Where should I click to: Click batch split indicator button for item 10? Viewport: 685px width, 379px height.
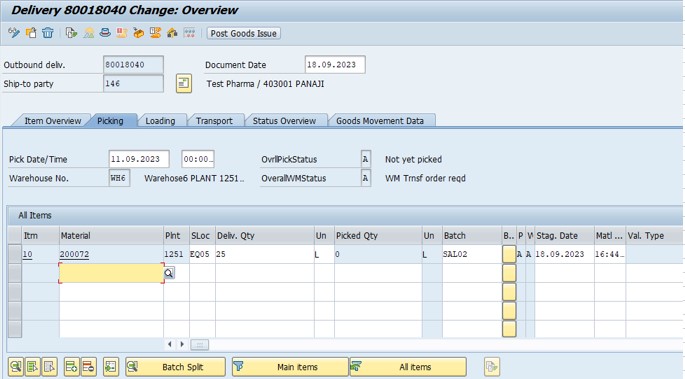509,254
